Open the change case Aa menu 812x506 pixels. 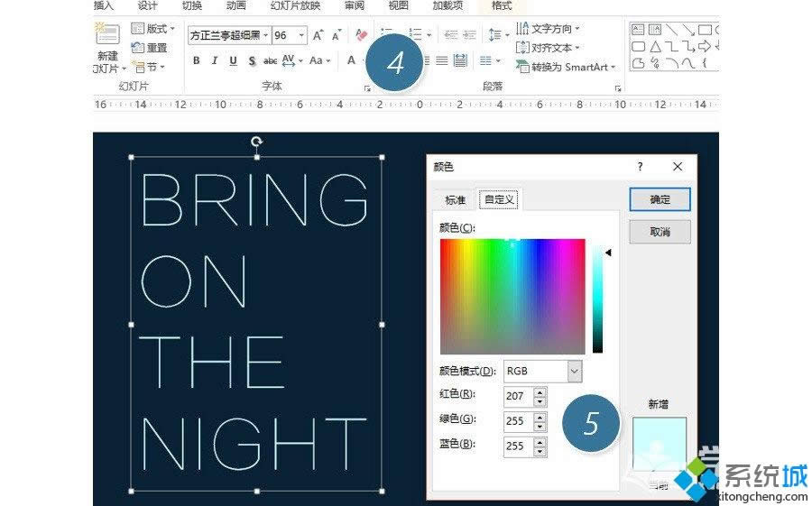tap(319, 60)
